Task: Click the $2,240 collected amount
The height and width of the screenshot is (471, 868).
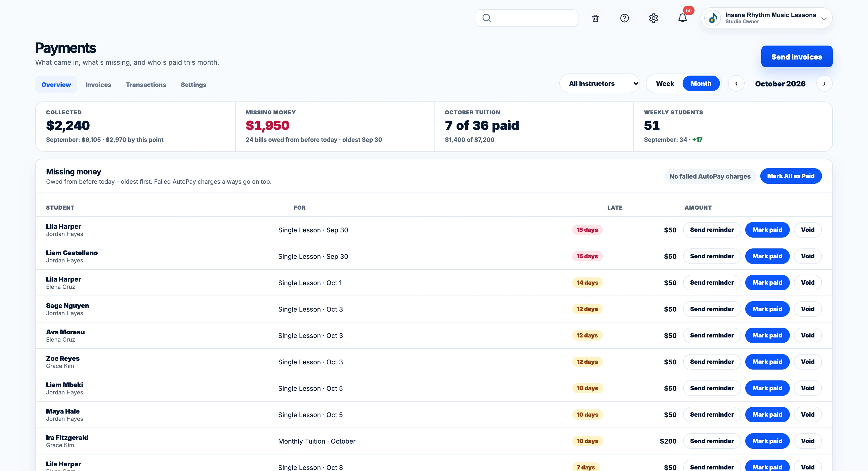Action: pos(68,126)
